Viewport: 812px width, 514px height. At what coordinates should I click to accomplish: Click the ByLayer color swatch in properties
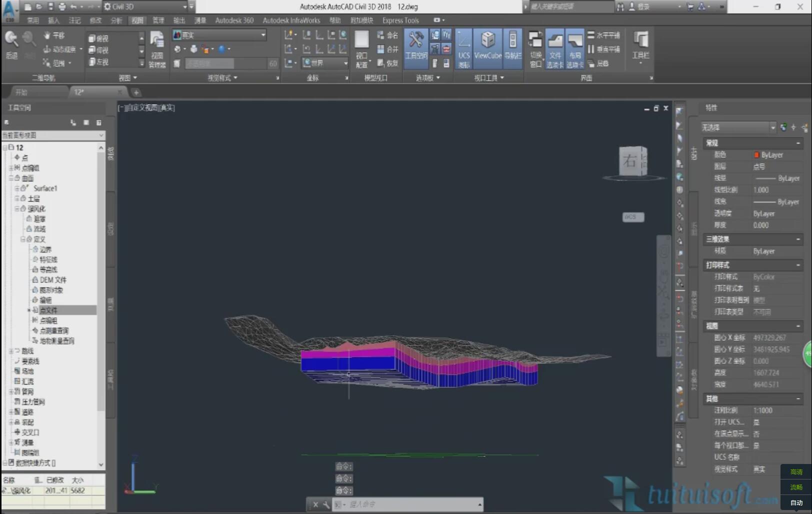(756, 155)
